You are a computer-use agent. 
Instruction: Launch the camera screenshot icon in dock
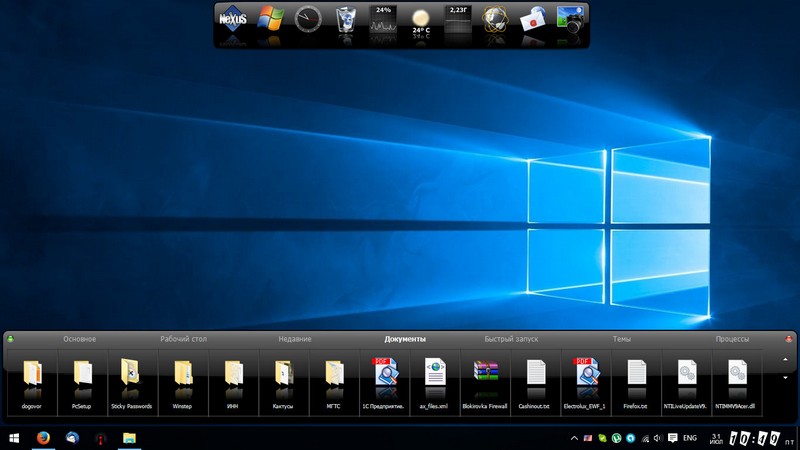point(570,20)
